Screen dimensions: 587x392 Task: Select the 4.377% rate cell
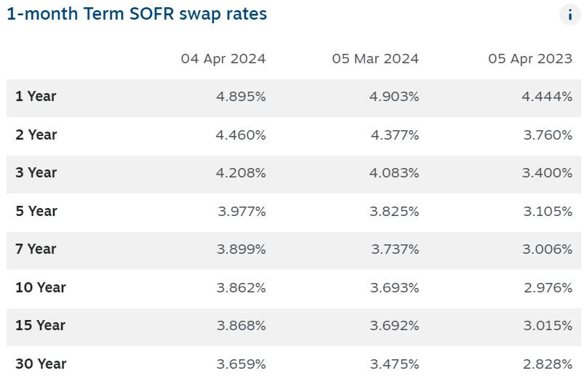point(394,135)
